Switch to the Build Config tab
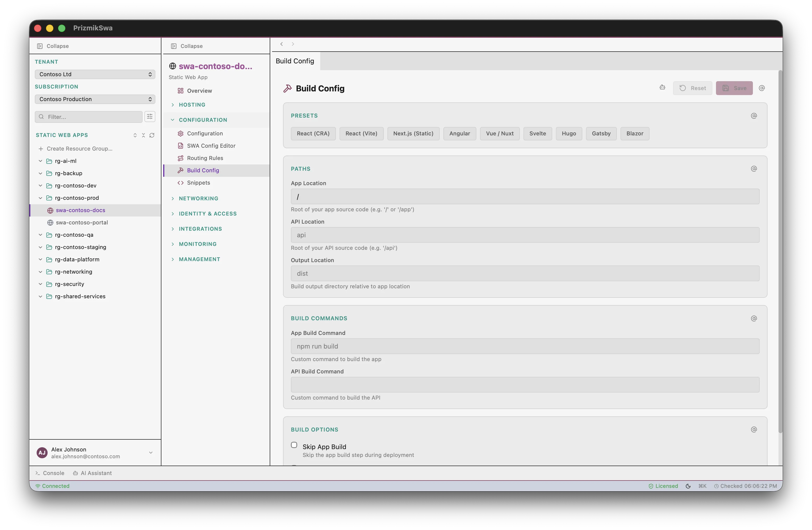 coord(295,61)
